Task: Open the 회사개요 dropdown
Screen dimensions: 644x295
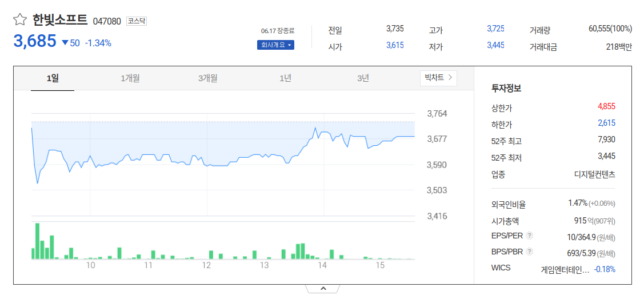Action: click(x=275, y=45)
